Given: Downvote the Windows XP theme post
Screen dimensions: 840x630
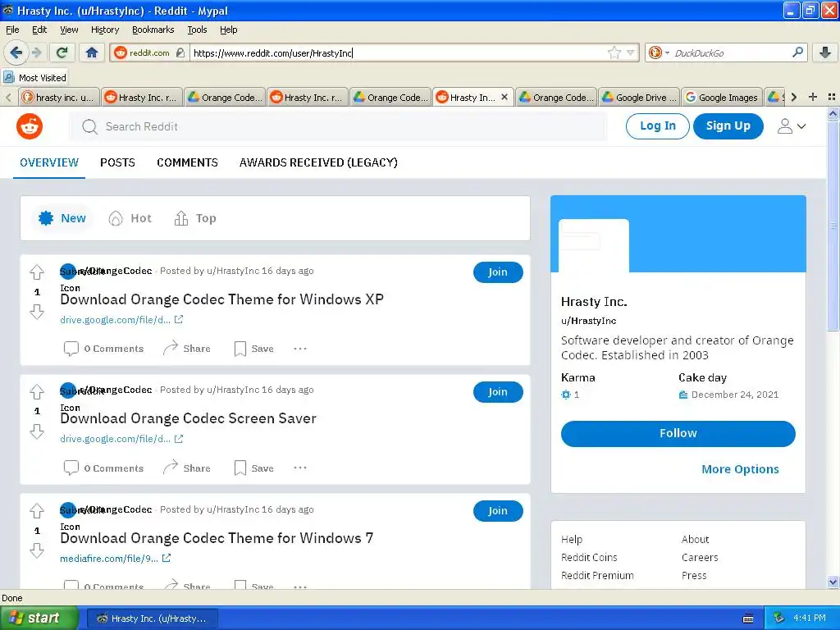Looking at the screenshot, I should pos(36,312).
